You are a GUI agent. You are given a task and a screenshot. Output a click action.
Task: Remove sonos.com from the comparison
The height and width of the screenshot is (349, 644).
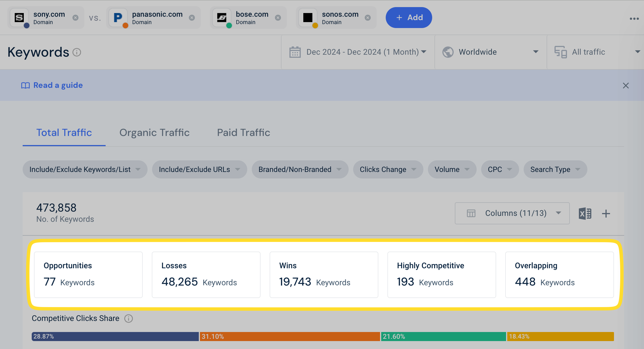(x=368, y=18)
